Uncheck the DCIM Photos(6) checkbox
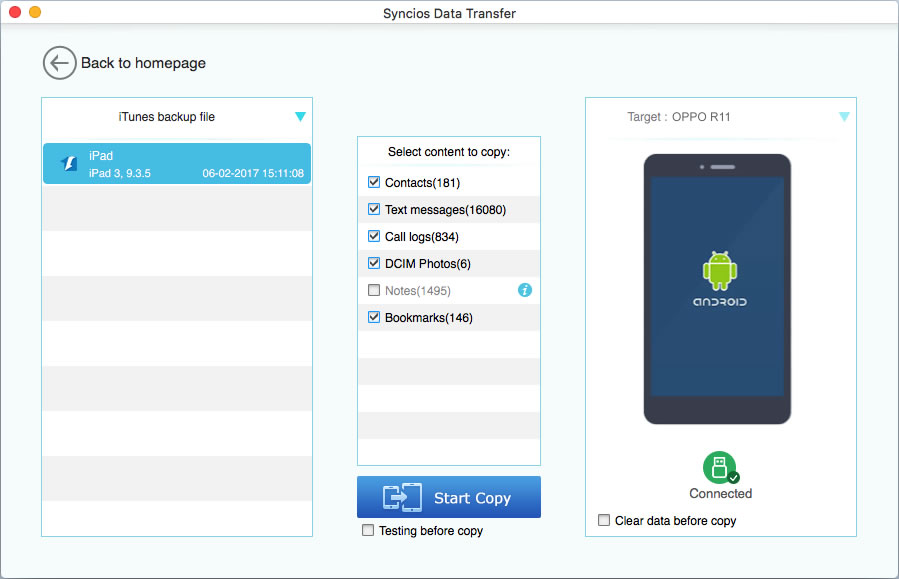 click(x=374, y=263)
